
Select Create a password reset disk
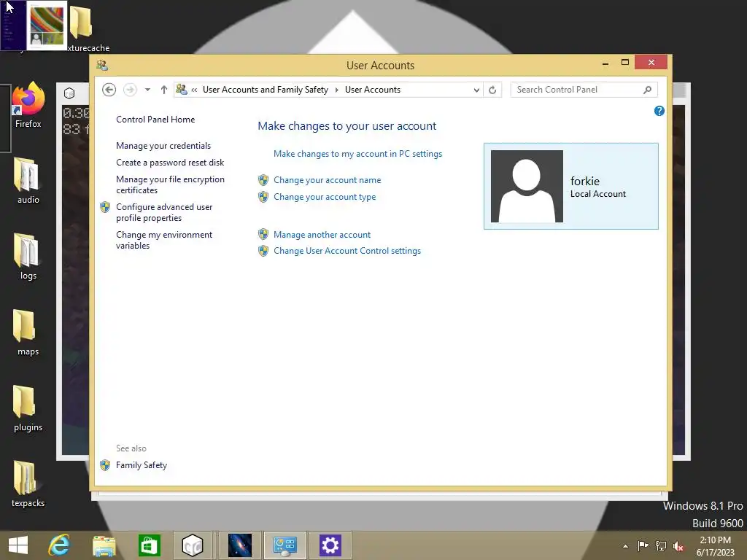pos(170,163)
